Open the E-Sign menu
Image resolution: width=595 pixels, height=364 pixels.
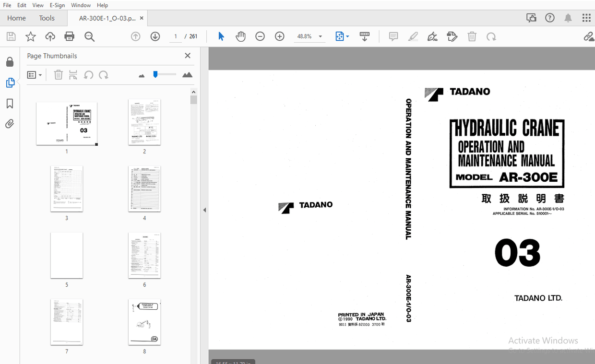pyautogui.click(x=57, y=5)
